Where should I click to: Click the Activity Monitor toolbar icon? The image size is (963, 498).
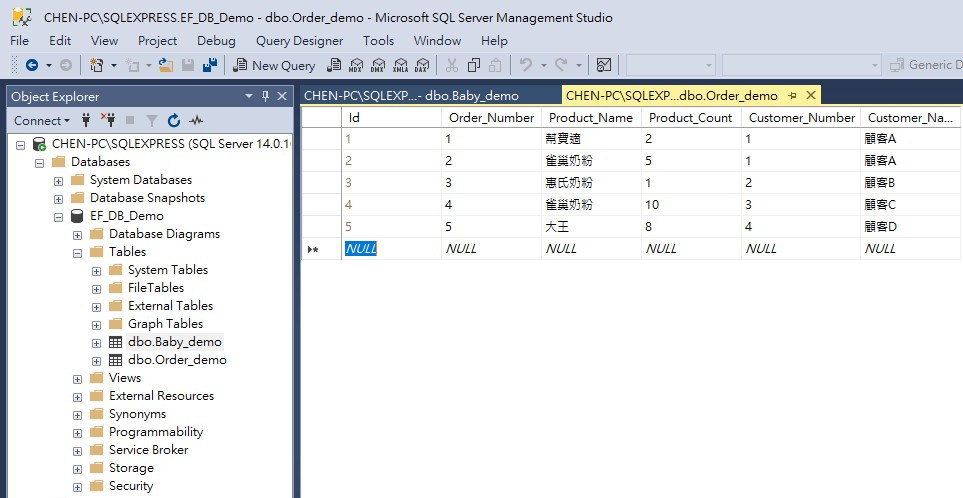604,64
